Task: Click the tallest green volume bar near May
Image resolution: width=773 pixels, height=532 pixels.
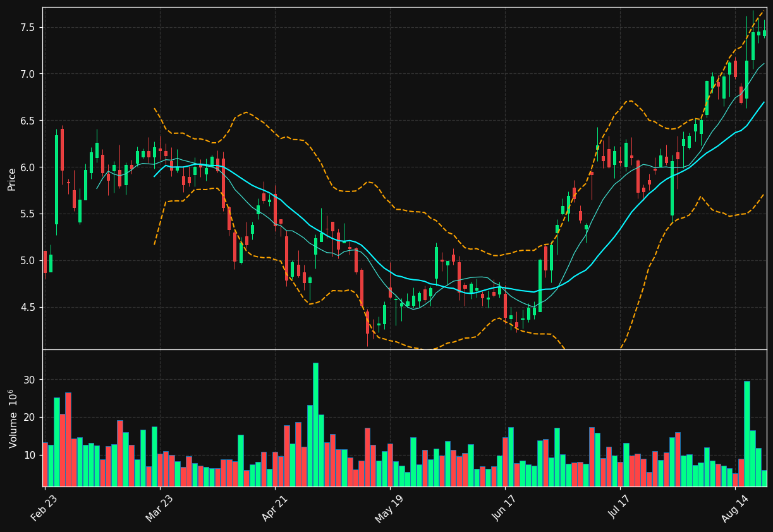Action: tap(315, 425)
